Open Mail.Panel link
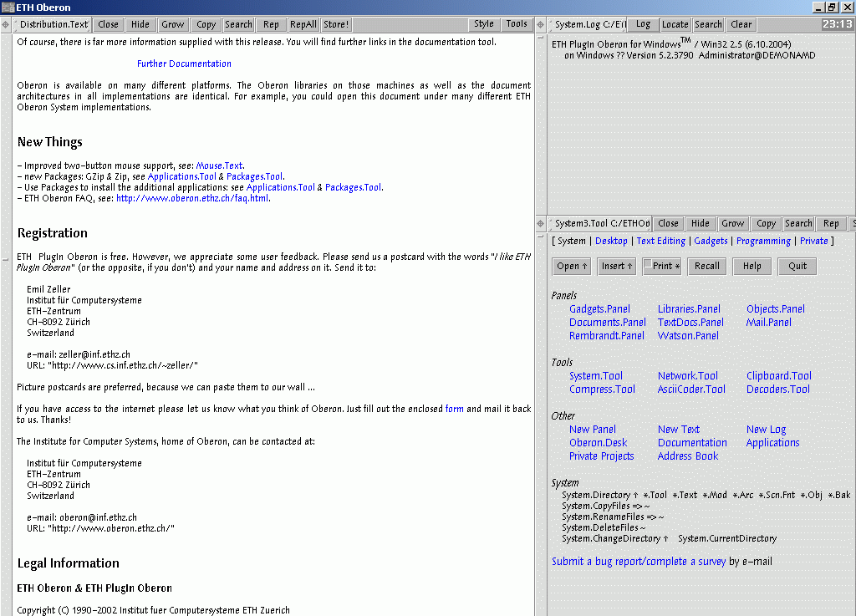 769,323
